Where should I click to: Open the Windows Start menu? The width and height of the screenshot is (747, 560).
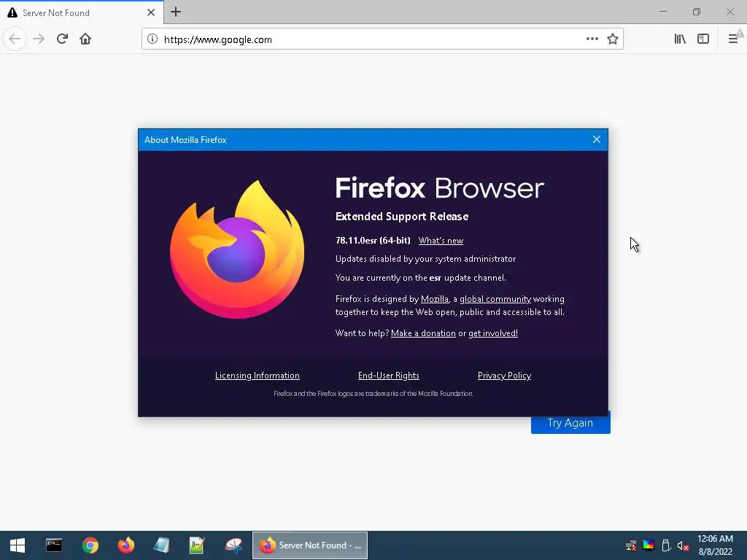click(x=18, y=545)
